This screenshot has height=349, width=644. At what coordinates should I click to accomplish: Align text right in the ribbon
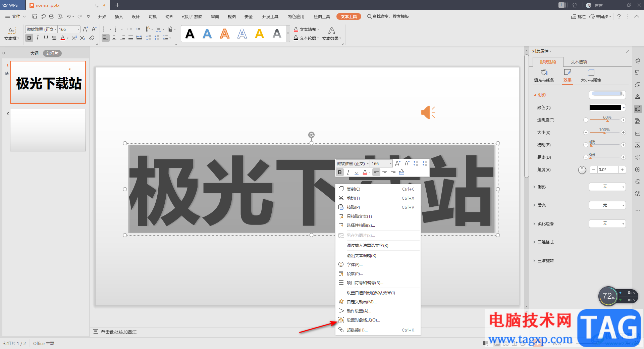pos(122,38)
